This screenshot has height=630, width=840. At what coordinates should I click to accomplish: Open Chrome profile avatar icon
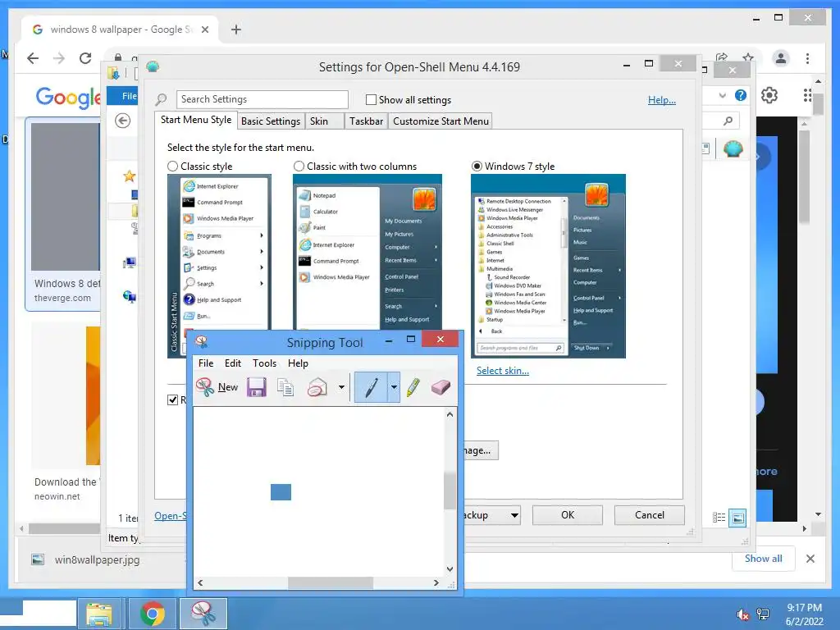781,58
